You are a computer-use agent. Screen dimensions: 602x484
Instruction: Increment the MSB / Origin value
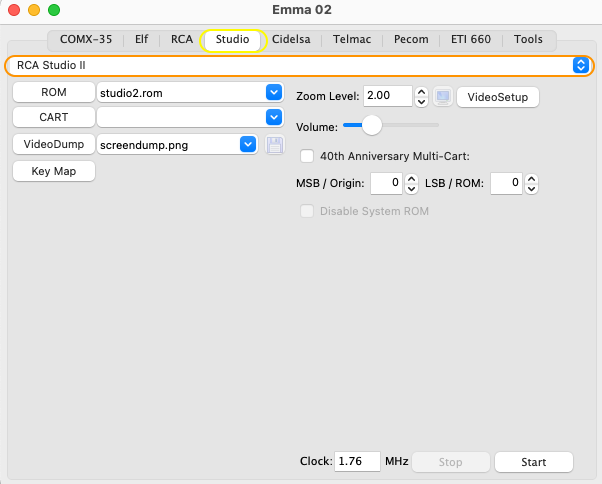tap(412, 179)
